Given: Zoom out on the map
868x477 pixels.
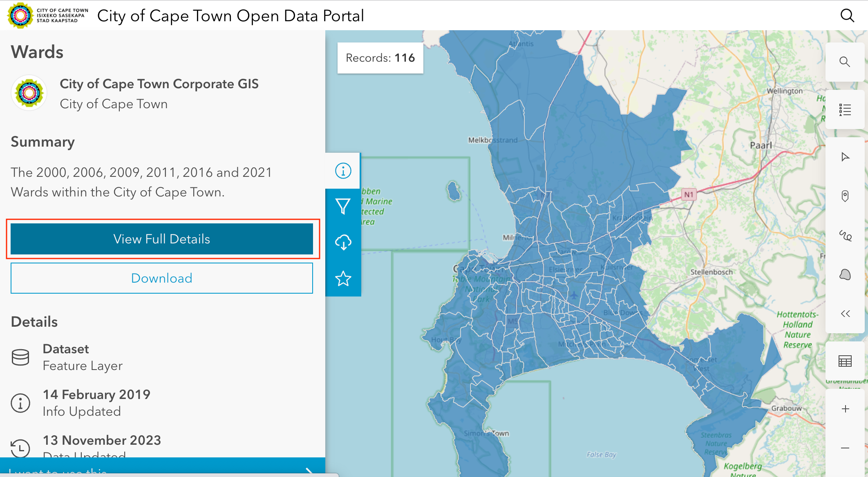Looking at the screenshot, I should (x=845, y=448).
